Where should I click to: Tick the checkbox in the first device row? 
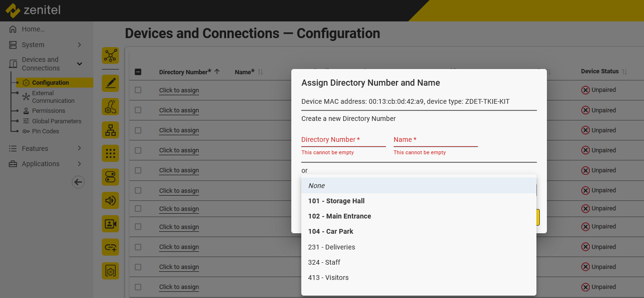tap(138, 90)
